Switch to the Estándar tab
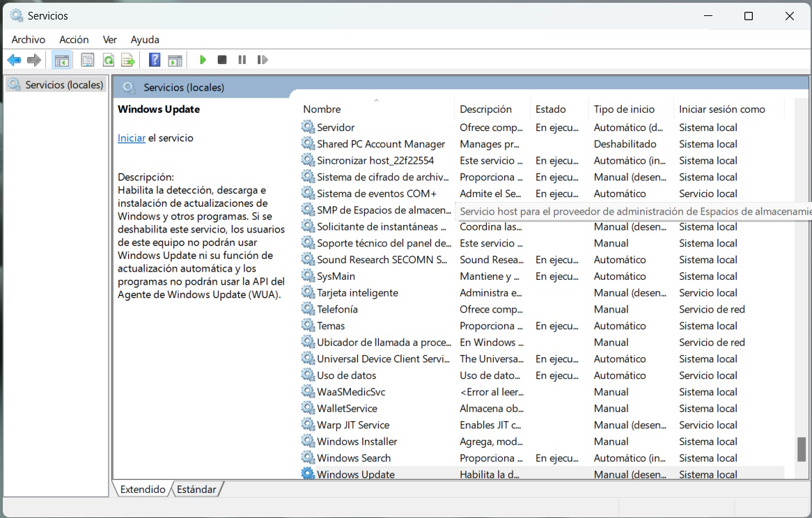Screen dimensions: 812x518 [197, 489]
